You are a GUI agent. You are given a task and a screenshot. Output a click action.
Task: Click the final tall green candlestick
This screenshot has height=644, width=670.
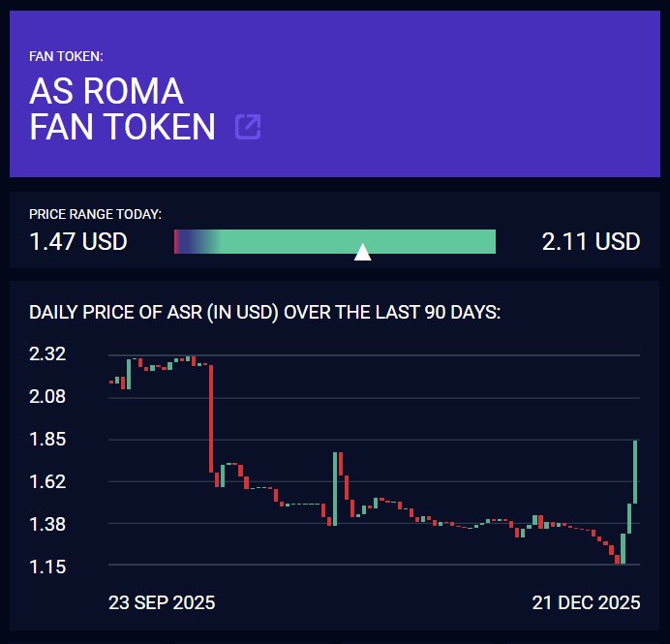(635, 472)
